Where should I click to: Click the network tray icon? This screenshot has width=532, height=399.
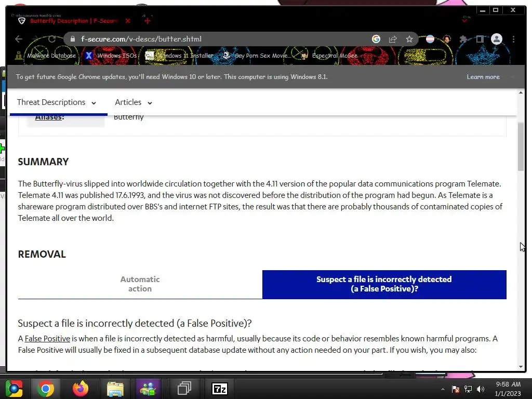(468, 389)
